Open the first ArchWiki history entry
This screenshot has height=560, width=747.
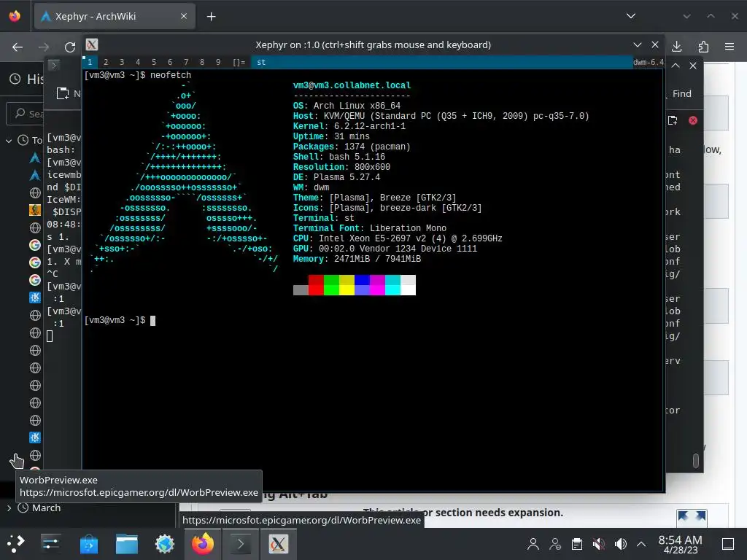coord(35,157)
